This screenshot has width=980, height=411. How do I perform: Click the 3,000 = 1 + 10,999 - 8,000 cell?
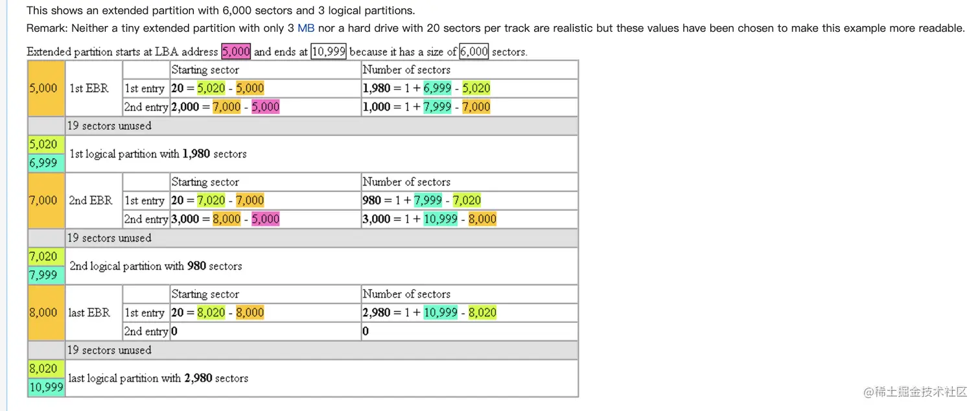point(469,219)
